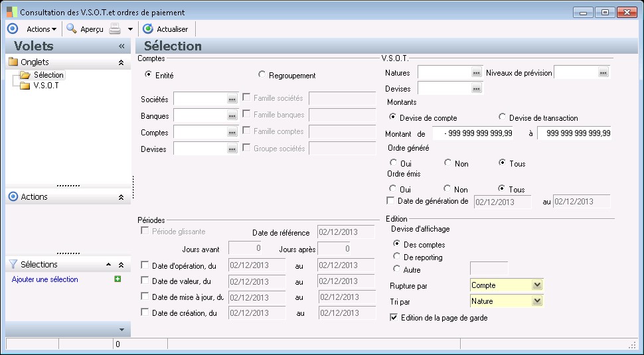Open Natures lookup ellipsis button
The image size is (644, 355).
click(x=476, y=72)
